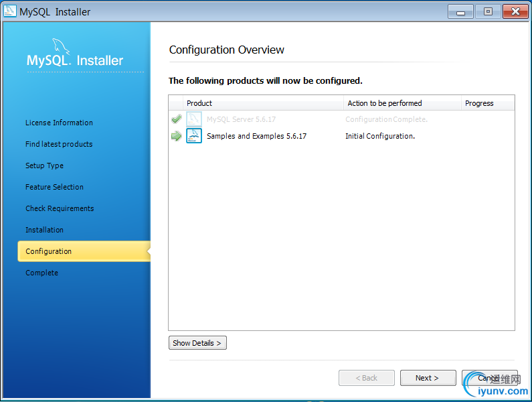
Task: Go to Find latest products step
Action: pyautogui.click(x=59, y=144)
